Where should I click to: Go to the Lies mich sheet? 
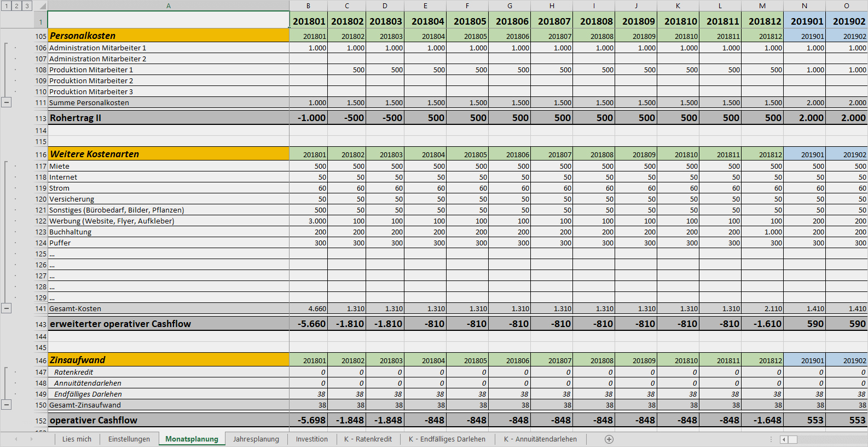[x=77, y=439]
